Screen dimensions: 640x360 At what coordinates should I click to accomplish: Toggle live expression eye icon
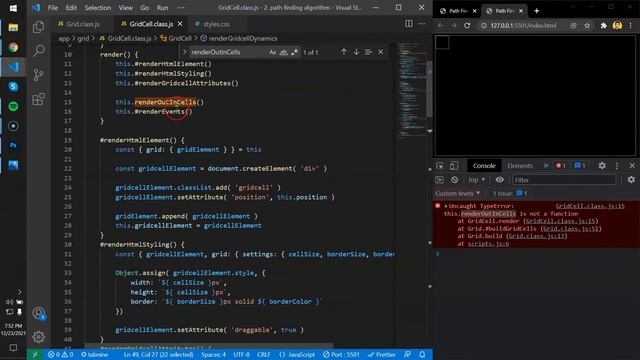[x=499, y=180]
